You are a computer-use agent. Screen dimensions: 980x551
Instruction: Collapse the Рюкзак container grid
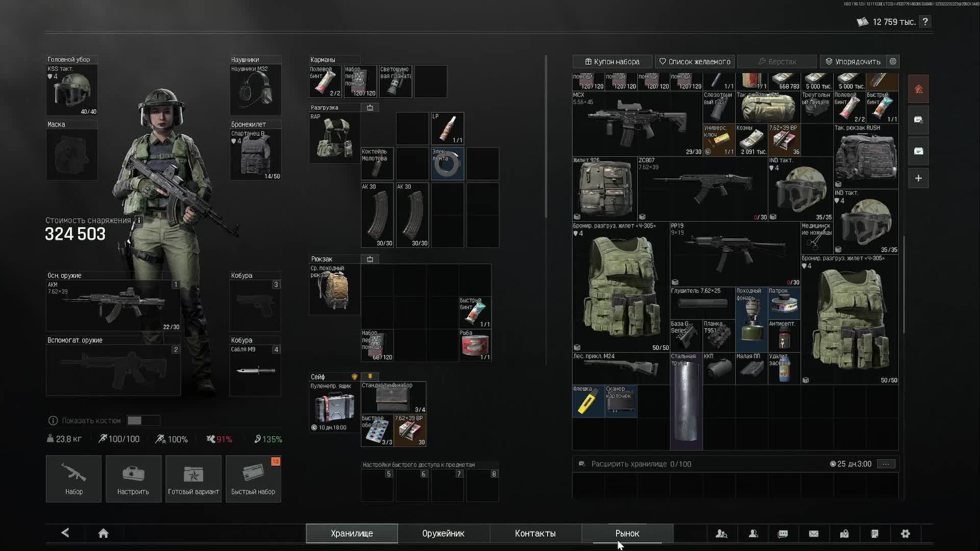(370, 259)
